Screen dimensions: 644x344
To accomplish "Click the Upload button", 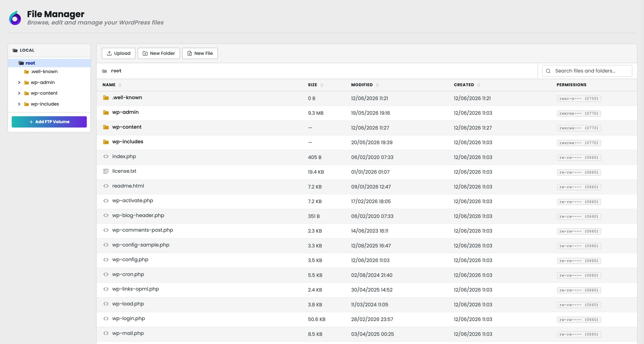I will click(x=118, y=53).
